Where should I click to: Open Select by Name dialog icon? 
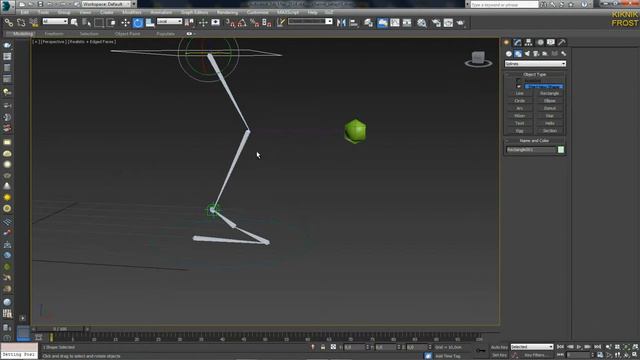pyautogui.click(x=87, y=22)
